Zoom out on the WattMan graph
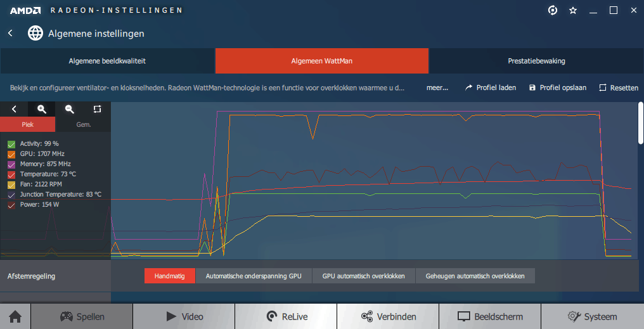Viewport: 644px width, 329px height. (x=70, y=109)
